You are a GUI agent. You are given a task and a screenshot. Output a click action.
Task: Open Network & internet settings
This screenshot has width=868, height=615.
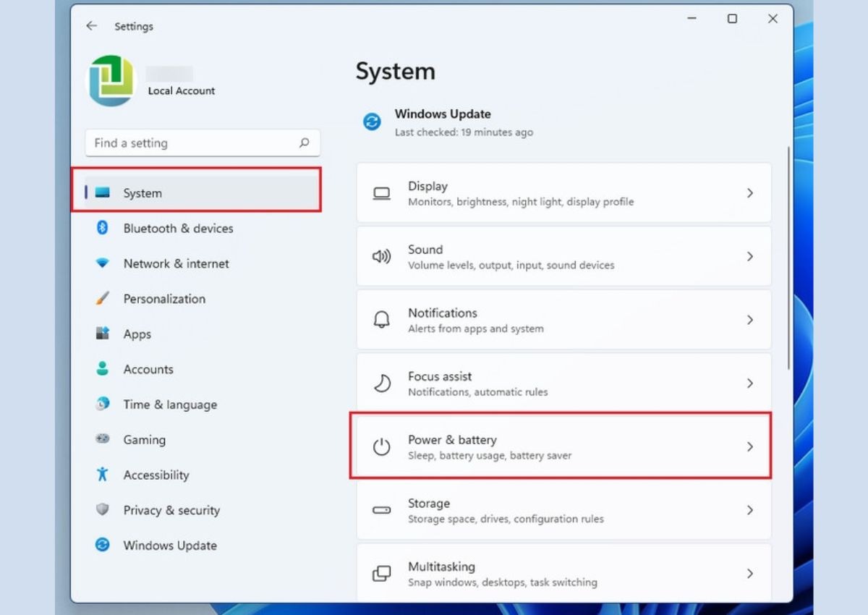pos(176,264)
